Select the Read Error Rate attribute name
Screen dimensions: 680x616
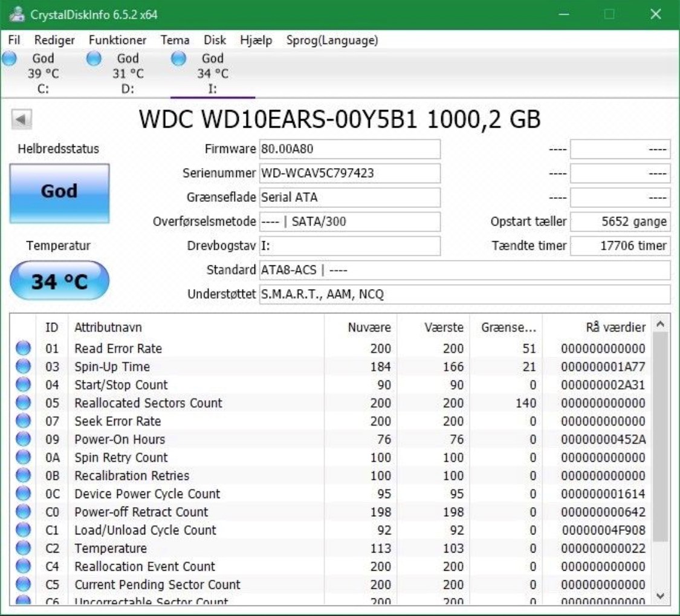coord(118,348)
